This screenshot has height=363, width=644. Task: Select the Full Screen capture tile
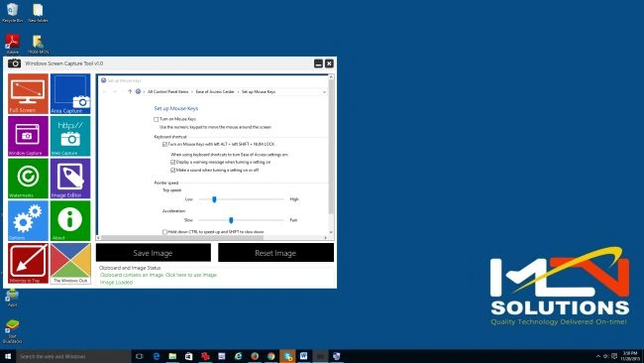[x=28, y=94]
